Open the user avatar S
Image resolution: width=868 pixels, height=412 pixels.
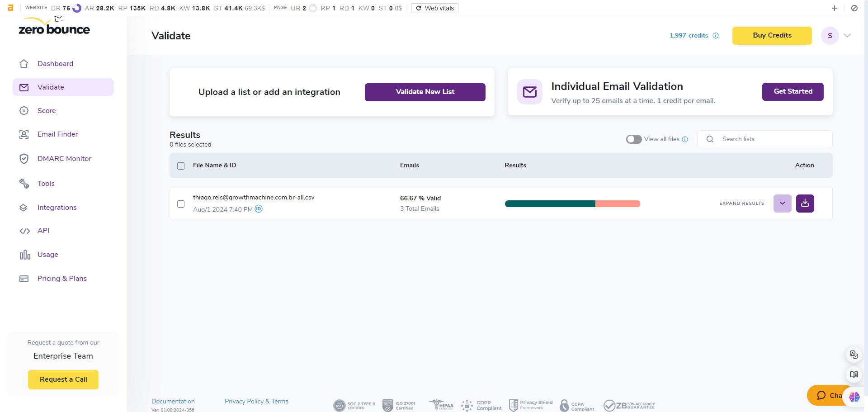point(830,36)
